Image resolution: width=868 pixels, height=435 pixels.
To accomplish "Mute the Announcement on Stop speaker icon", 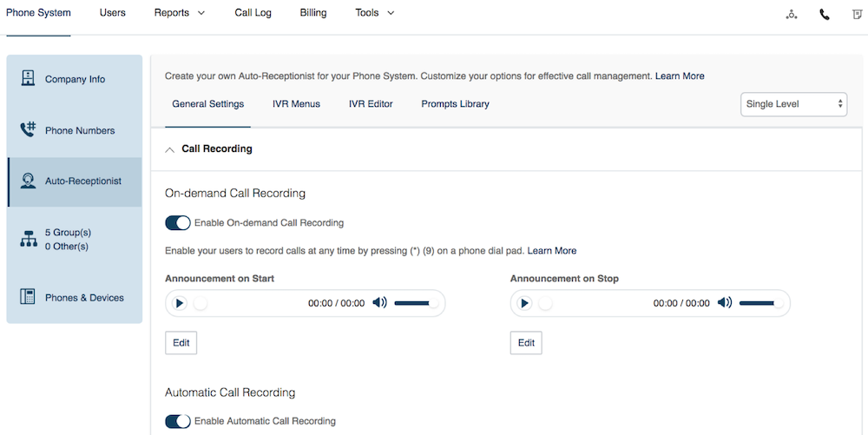I will [x=725, y=303].
